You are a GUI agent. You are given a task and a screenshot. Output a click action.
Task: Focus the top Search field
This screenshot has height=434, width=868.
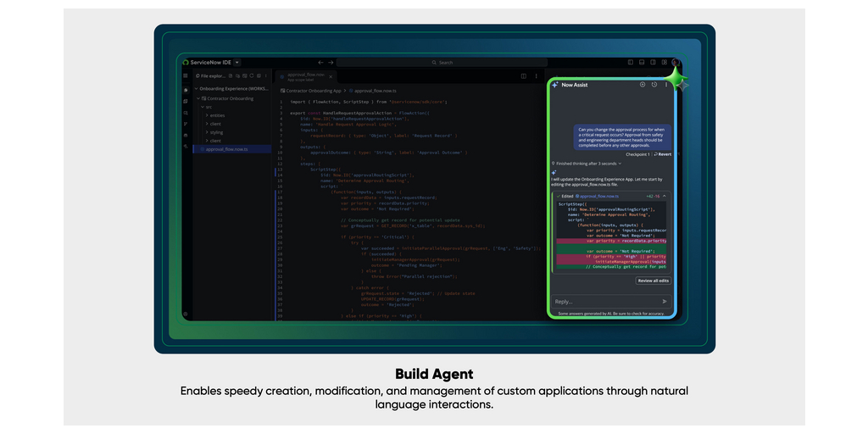click(442, 63)
